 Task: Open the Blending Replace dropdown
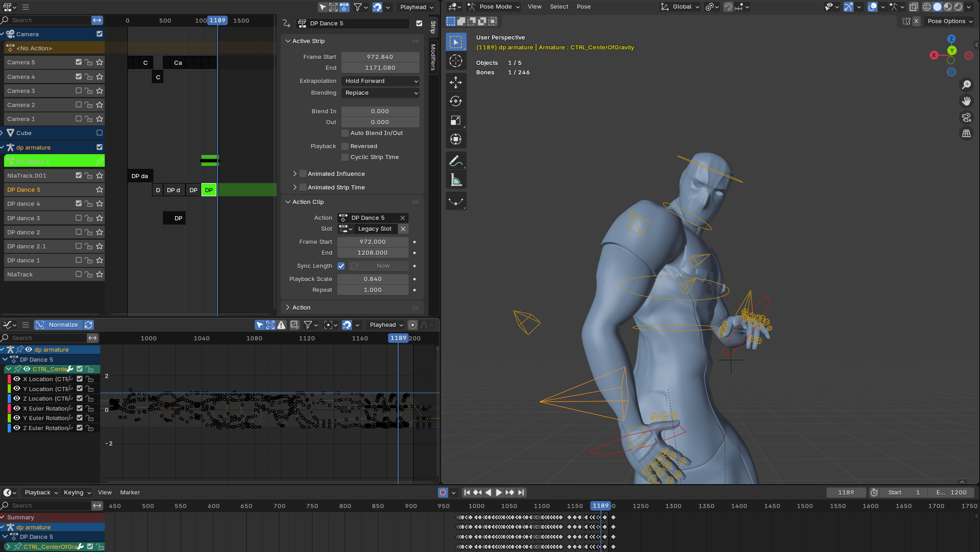(380, 93)
